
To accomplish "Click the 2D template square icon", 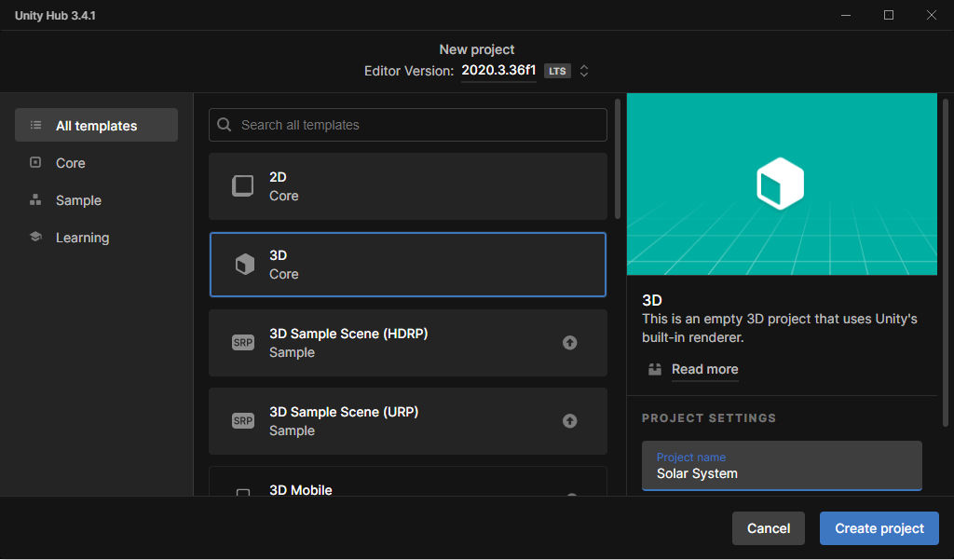I will (x=243, y=186).
